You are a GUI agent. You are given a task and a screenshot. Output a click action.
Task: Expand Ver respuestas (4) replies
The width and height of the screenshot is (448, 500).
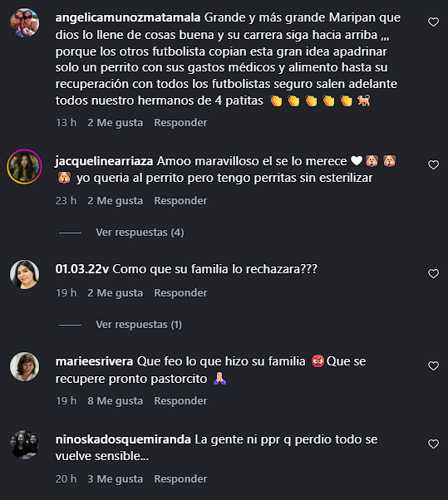[x=140, y=233]
